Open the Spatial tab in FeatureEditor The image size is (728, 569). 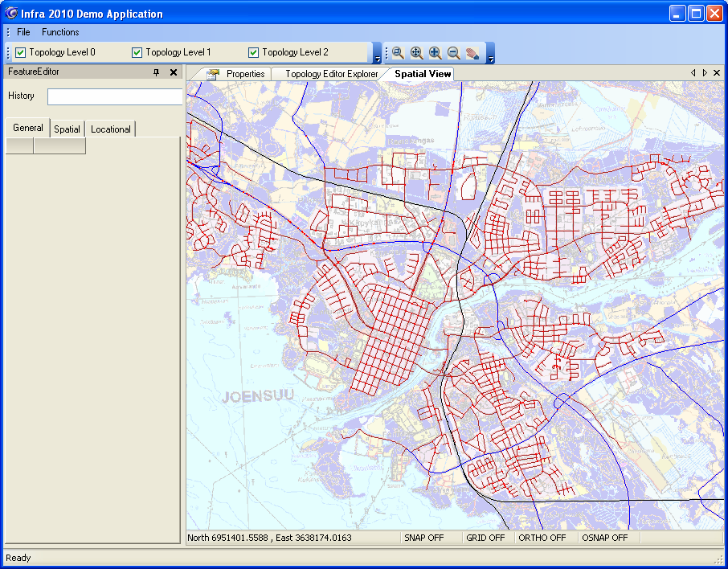point(67,129)
